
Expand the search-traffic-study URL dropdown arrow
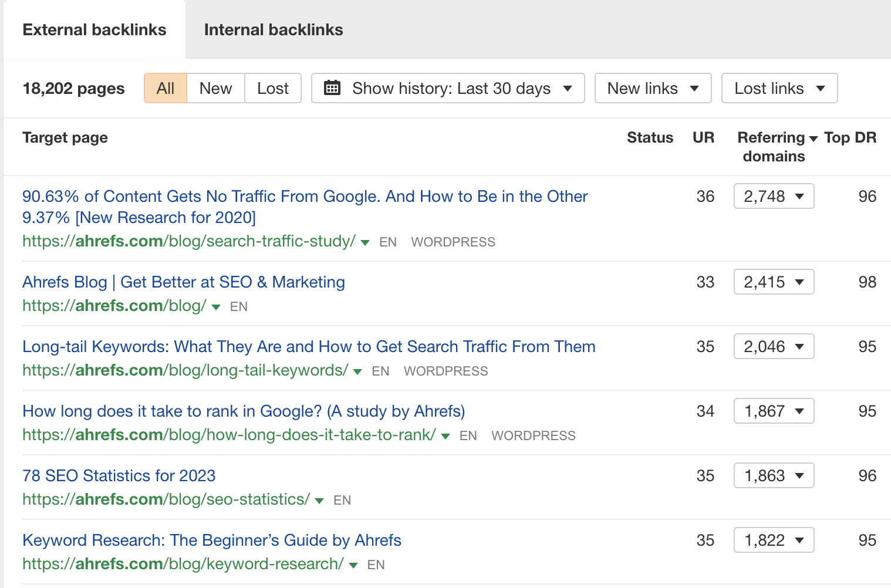365,242
